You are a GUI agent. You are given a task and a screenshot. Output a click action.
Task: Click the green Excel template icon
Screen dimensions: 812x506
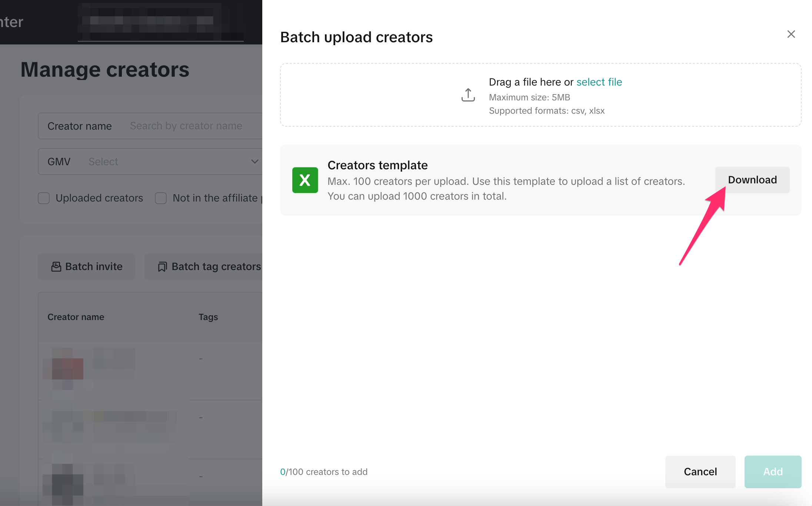tap(305, 180)
